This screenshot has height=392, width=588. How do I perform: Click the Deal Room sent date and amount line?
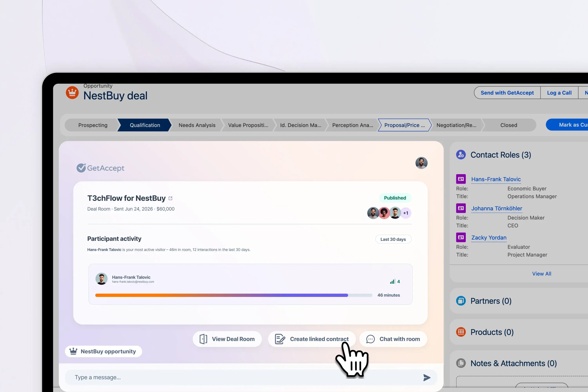pyautogui.click(x=131, y=209)
